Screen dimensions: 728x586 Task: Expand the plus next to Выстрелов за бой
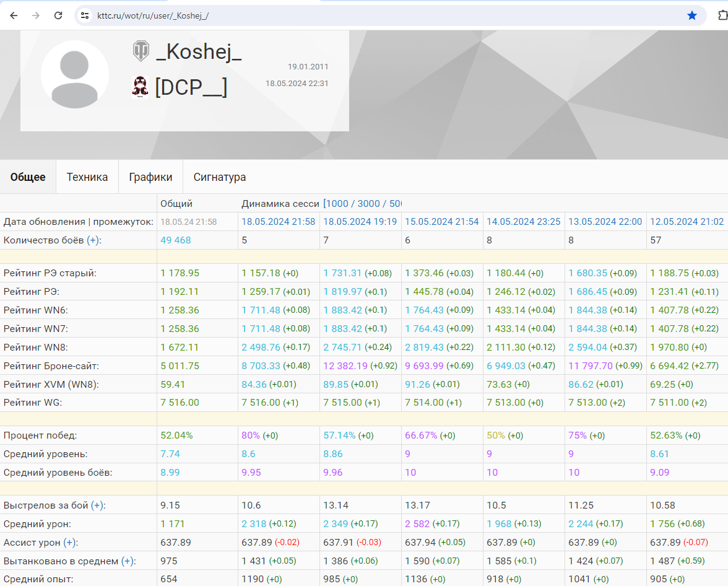click(x=98, y=505)
